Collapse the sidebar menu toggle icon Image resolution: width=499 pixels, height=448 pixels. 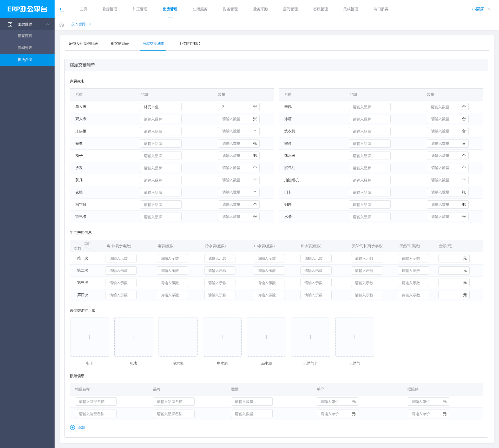point(62,9)
